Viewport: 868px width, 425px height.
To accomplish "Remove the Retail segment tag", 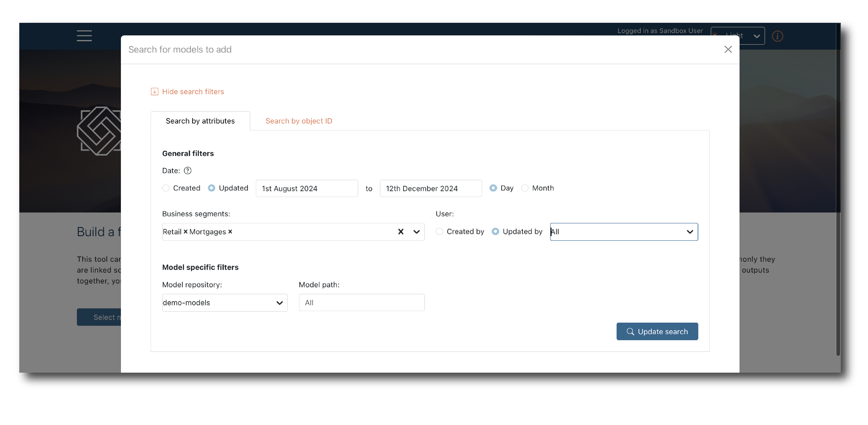I will pyautogui.click(x=185, y=231).
